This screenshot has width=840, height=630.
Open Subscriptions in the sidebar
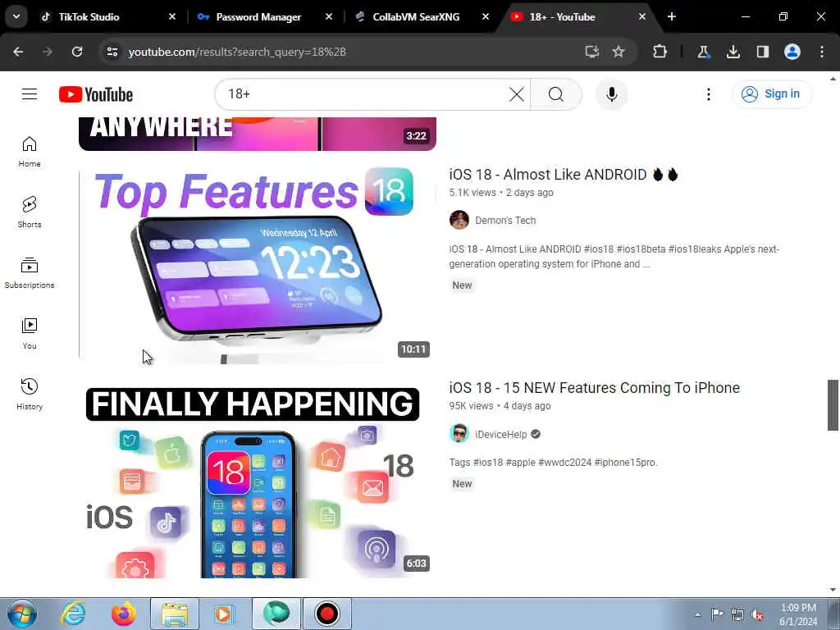[x=30, y=272]
